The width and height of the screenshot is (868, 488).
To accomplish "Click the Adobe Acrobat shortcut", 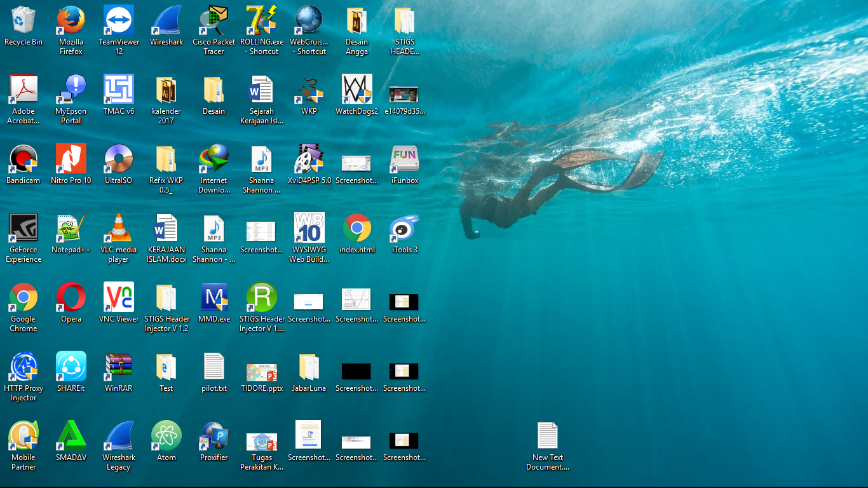I will [x=24, y=90].
